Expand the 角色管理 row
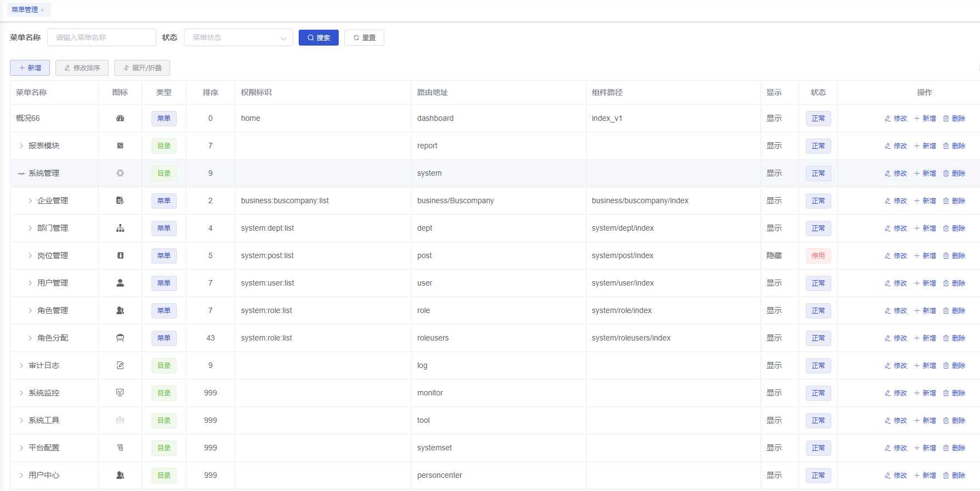 [x=30, y=310]
